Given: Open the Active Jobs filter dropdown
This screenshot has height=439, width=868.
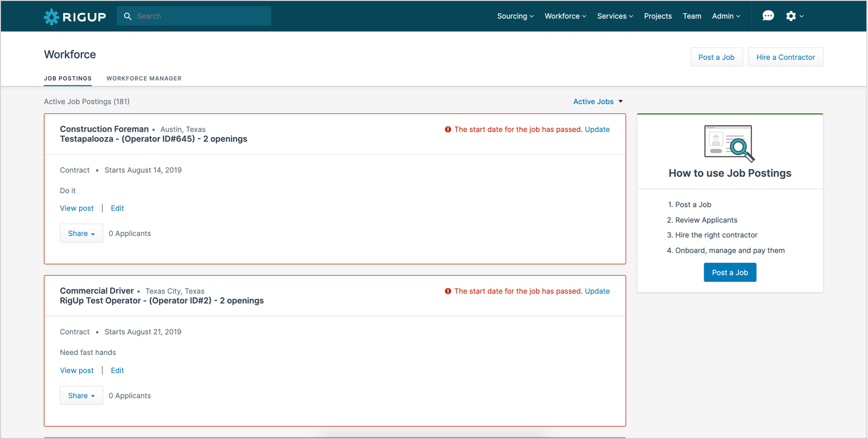Looking at the screenshot, I should tap(598, 101).
